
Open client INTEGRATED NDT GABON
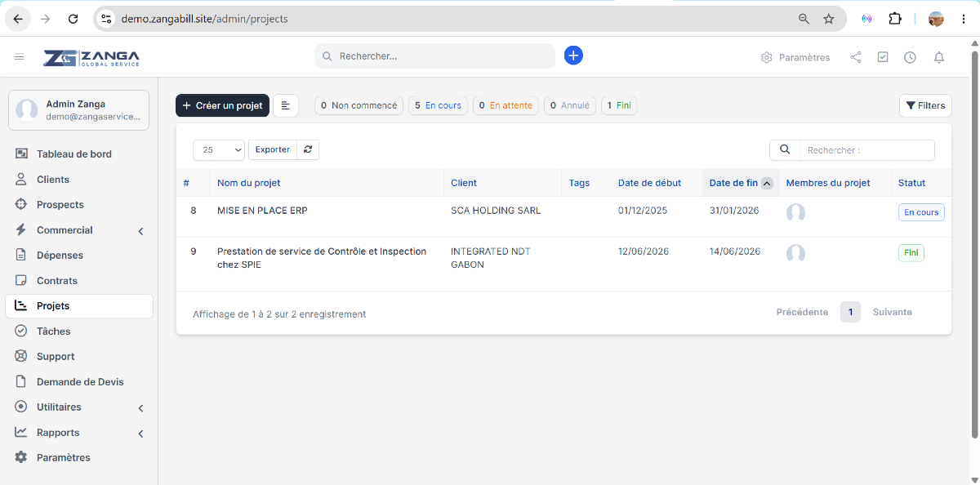pos(491,258)
